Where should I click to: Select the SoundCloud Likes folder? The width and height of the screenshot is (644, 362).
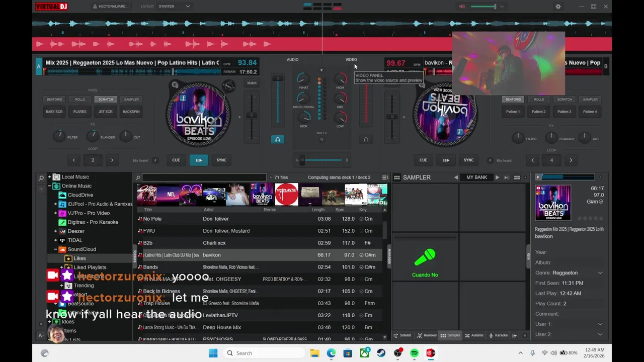point(79,258)
